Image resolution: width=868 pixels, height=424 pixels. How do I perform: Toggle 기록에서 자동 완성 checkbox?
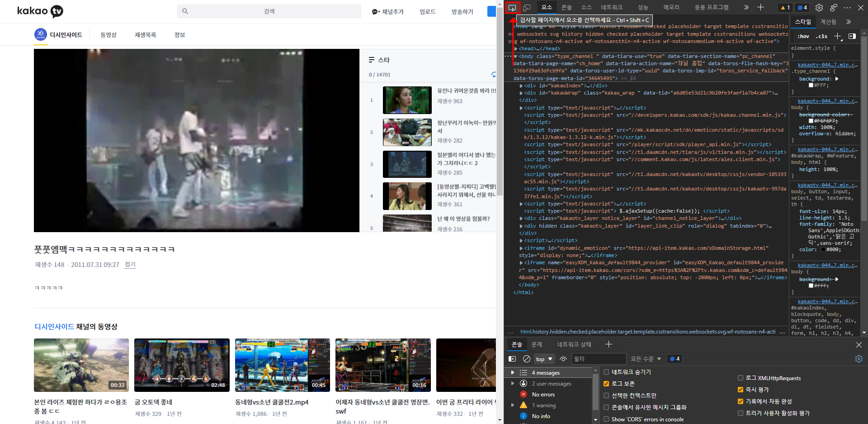point(741,401)
